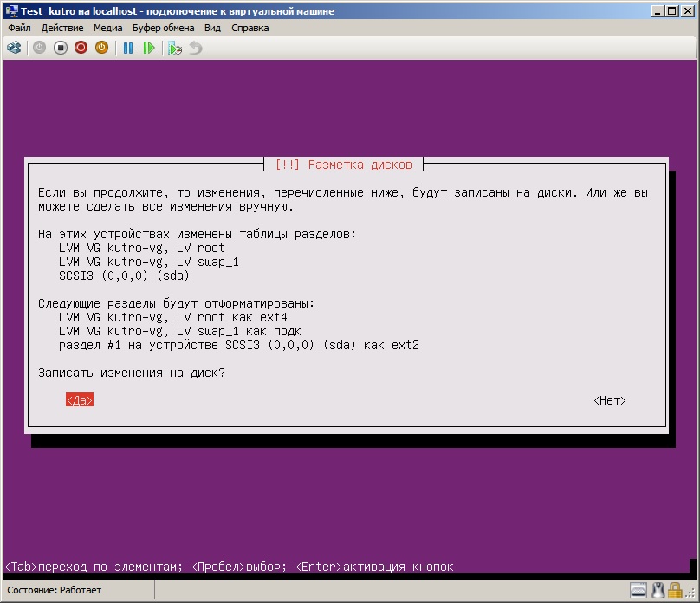Click the red Shut Down icon
The image size is (700, 603).
(x=81, y=48)
